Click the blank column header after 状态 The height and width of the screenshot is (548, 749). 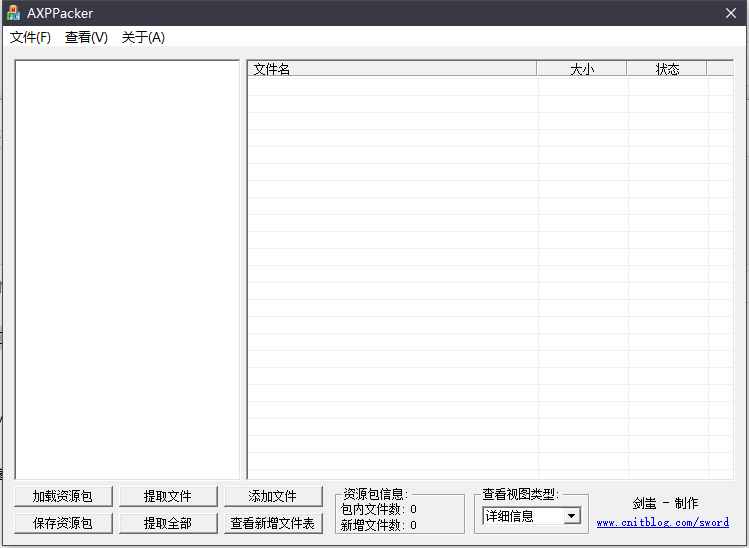pos(719,69)
